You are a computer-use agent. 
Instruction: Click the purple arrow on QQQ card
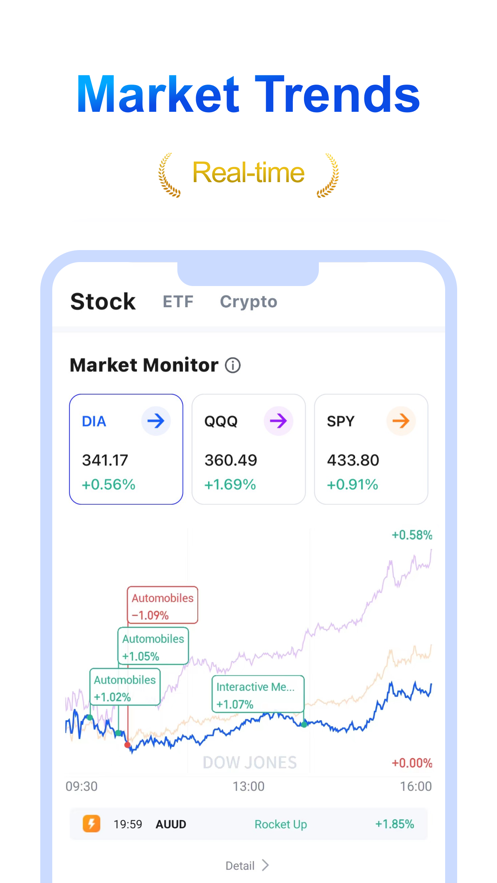[278, 421]
